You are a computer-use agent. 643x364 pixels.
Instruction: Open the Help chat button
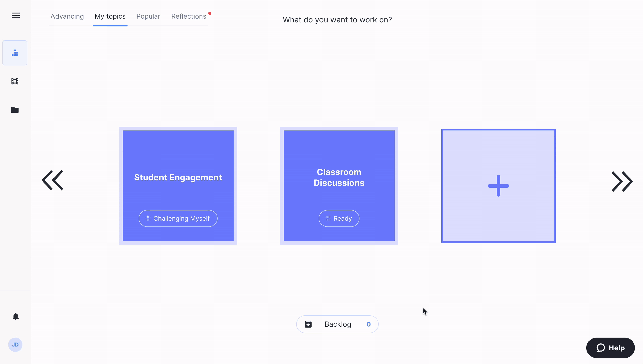click(x=610, y=348)
